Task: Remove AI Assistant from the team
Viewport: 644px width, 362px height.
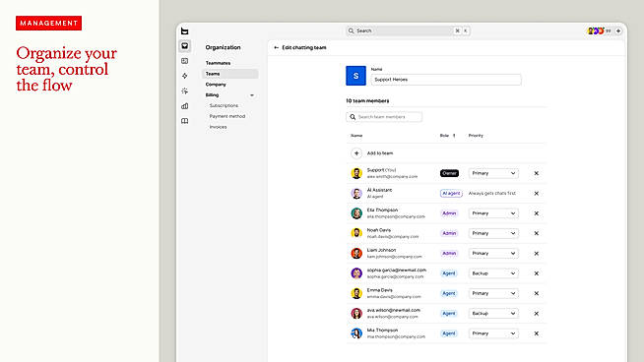Action: 537,194
